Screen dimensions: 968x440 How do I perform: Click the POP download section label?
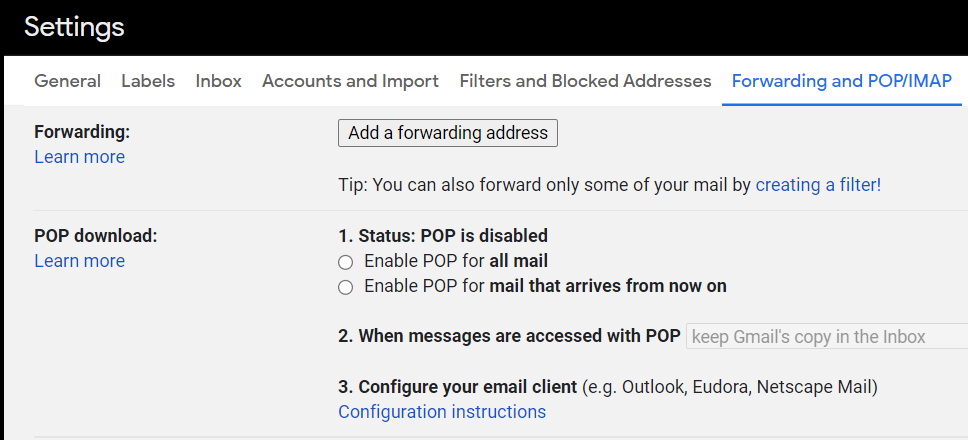click(96, 236)
